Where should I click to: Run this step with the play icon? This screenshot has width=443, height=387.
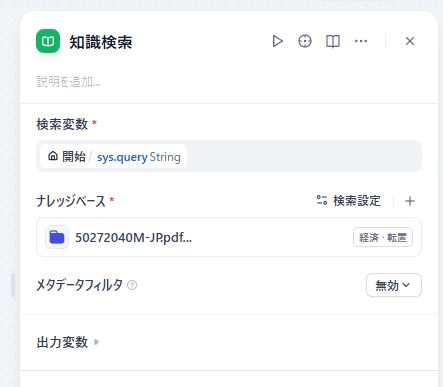pos(277,41)
